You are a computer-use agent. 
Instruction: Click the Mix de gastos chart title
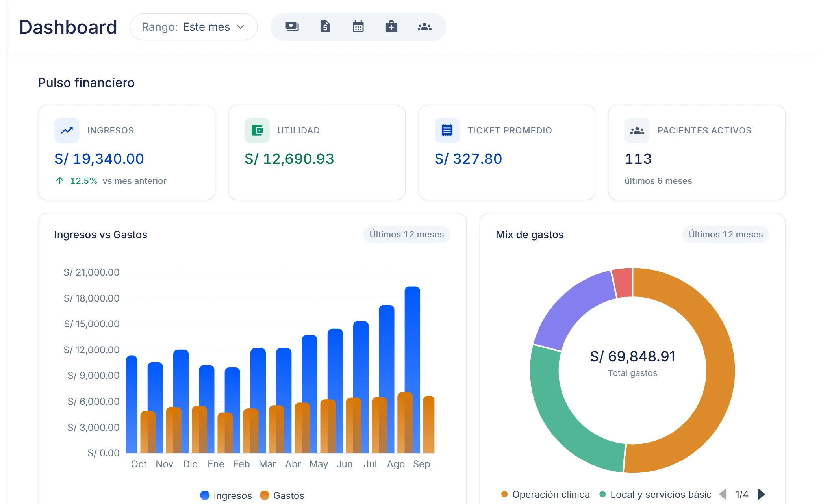(530, 235)
